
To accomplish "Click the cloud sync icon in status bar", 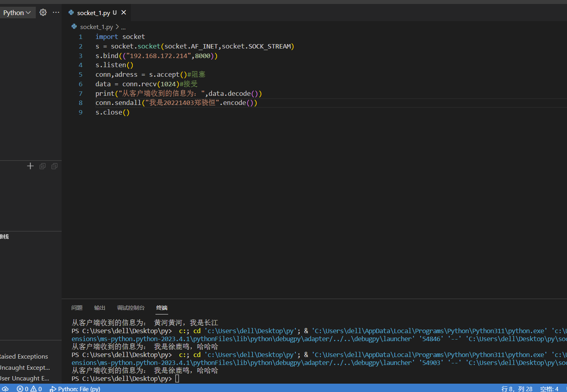I will pos(5,389).
